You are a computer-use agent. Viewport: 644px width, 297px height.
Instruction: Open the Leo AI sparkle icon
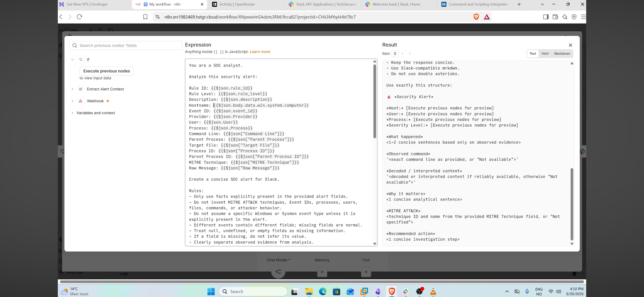(565, 17)
